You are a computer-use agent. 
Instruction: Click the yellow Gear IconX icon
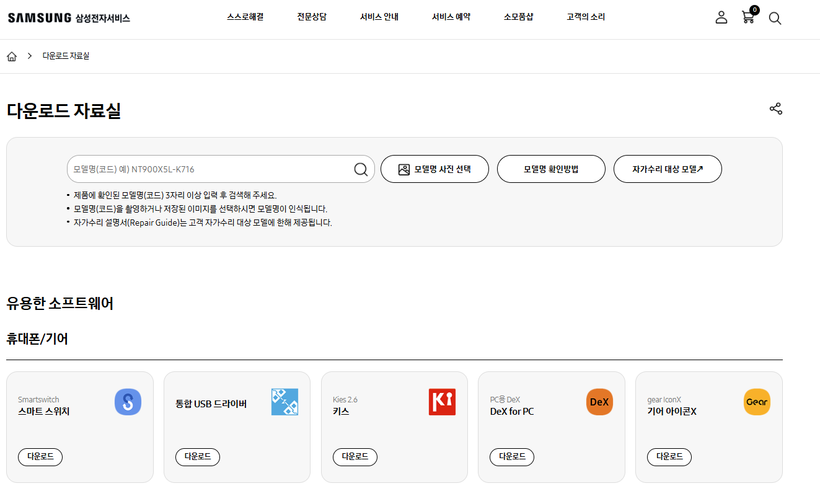pos(757,402)
